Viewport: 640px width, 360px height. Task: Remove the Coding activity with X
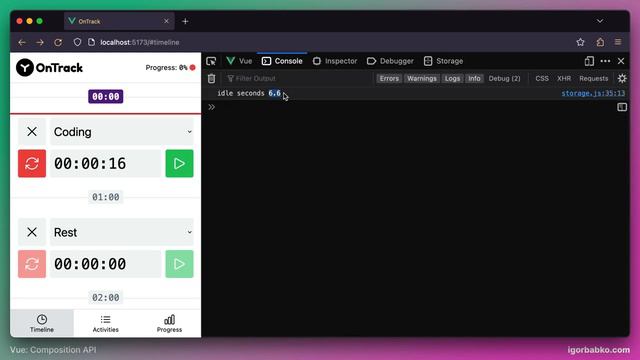point(32,131)
